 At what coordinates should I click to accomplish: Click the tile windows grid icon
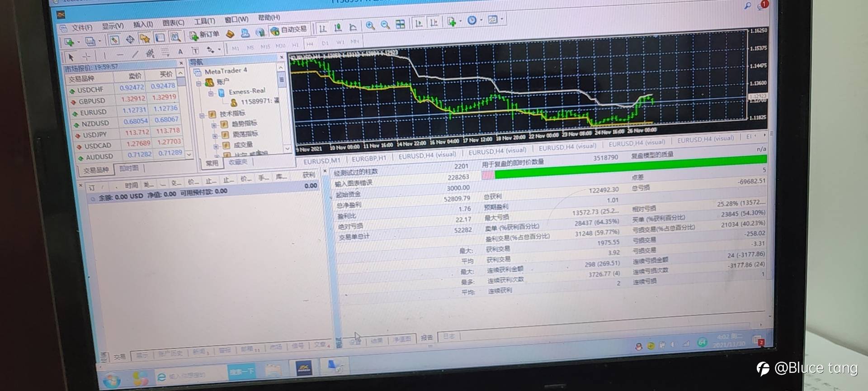(x=400, y=24)
